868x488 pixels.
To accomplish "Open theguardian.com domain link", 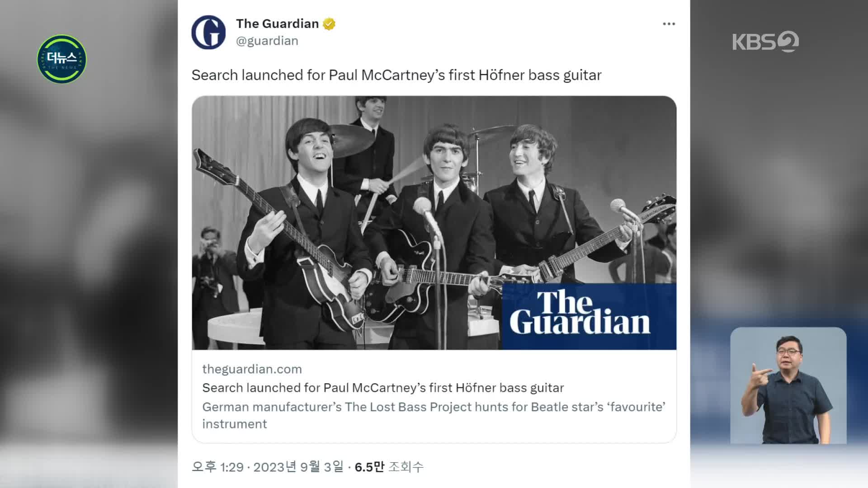I will pyautogui.click(x=252, y=369).
